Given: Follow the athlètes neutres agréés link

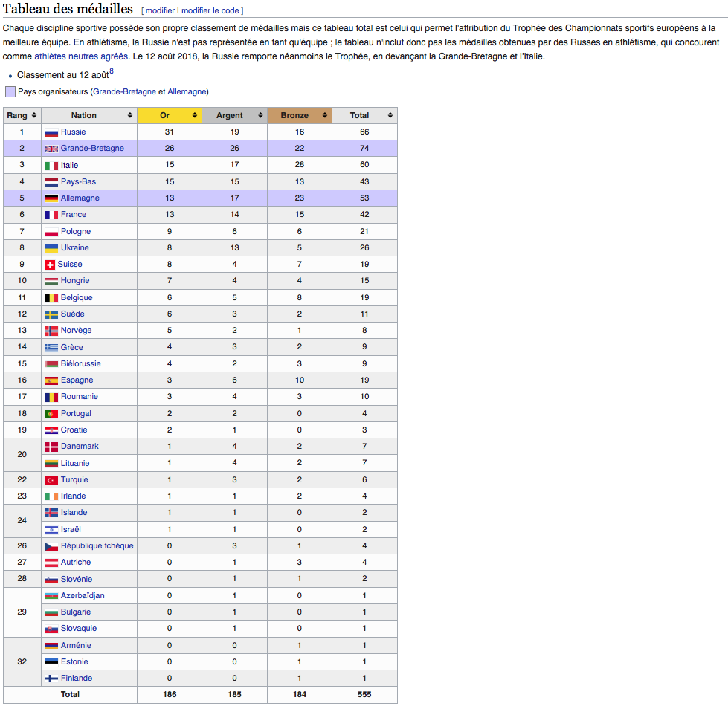Looking at the screenshot, I should tap(81, 56).
